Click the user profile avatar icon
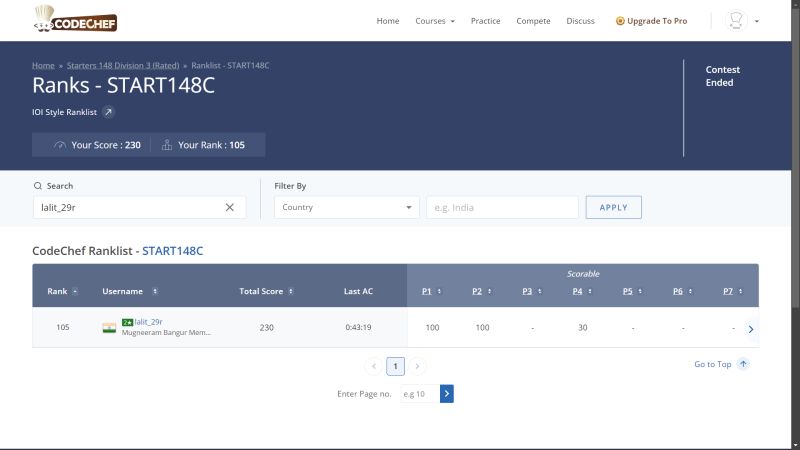 click(736, 21)
